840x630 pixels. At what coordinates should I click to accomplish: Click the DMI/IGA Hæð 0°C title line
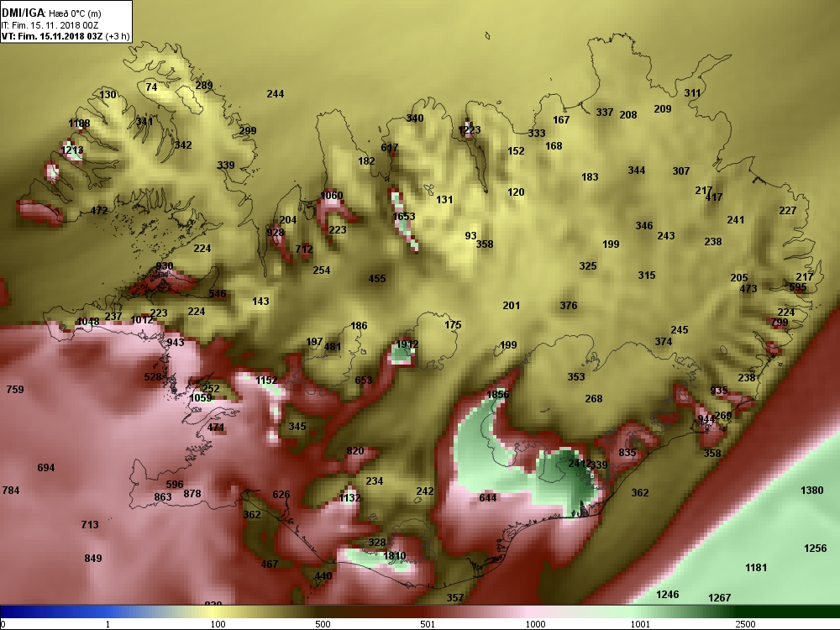[51, 13]
